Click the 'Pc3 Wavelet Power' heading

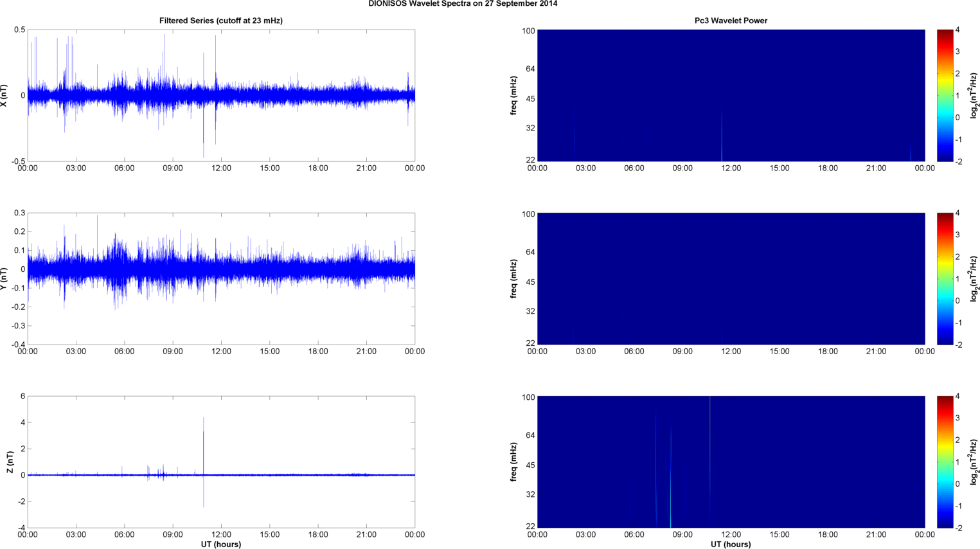point(731,21)
